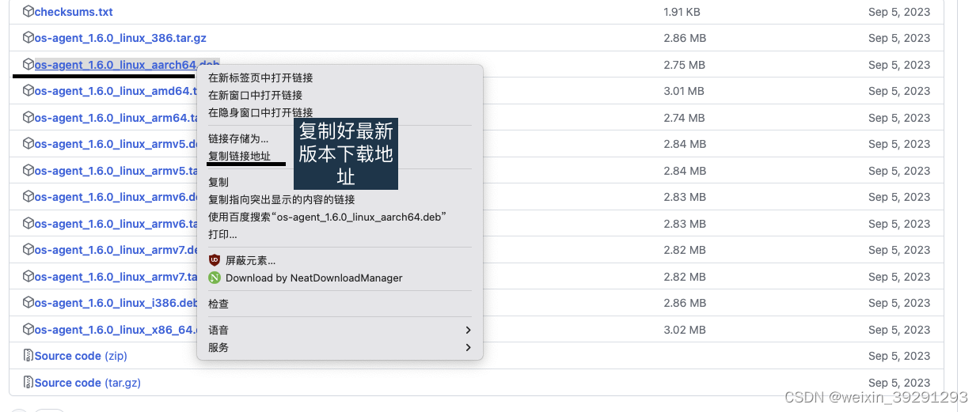
Task: Click the package icon beside the linux_x86_64 asset
Action: (x=28, y=330)
